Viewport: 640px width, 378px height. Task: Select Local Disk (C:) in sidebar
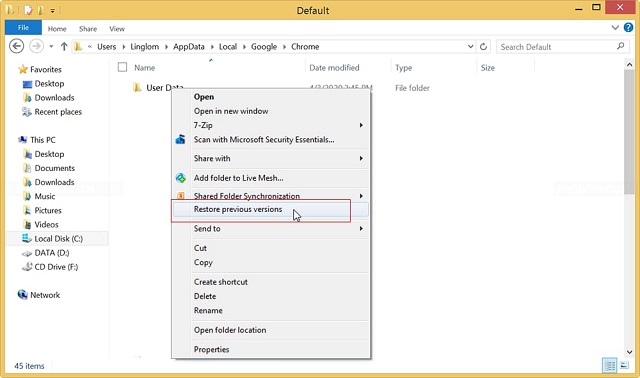[58, 239]
